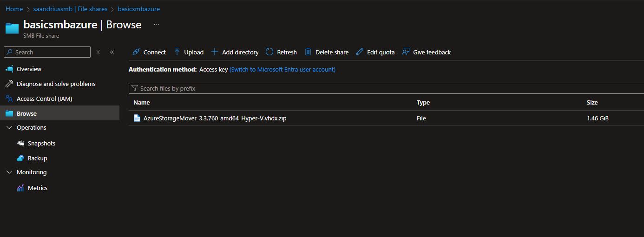Click the Backup cloud icon
The width and height of the screenshot is (644, 237).
tap(20, 158)
